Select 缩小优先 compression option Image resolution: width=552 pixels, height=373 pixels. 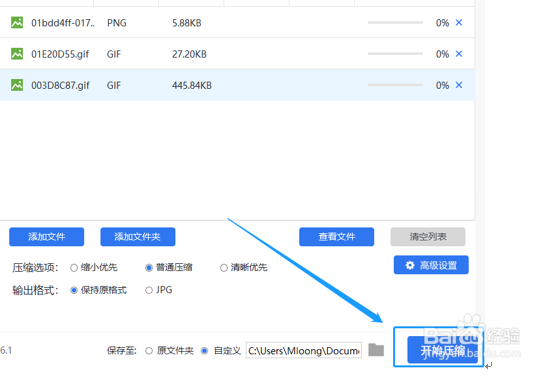pyautogui.click(x=74, y=268)
